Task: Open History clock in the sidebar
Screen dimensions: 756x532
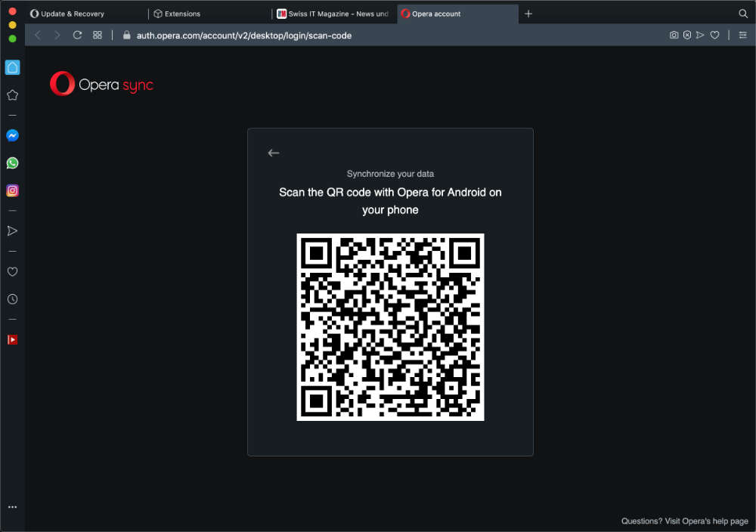Action: (x=13, y=299)
